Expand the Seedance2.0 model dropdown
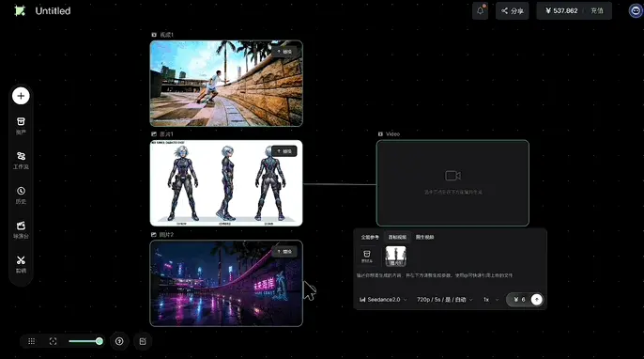The width and height of the screenshot is (644, 359). 384,300
